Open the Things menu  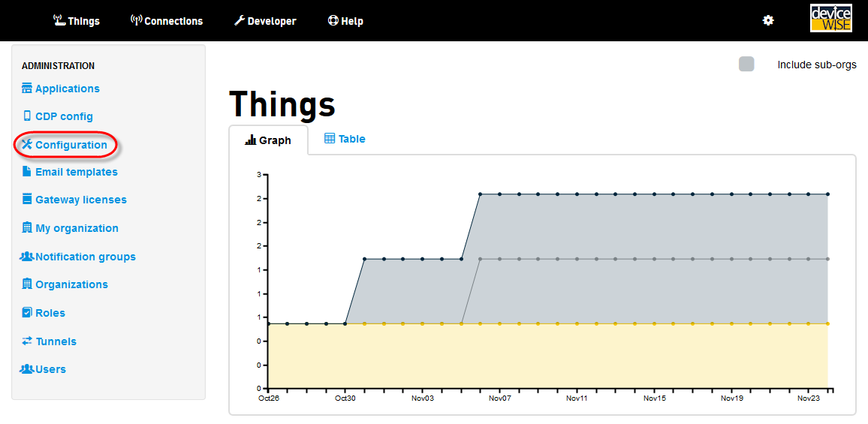(77, 21)
